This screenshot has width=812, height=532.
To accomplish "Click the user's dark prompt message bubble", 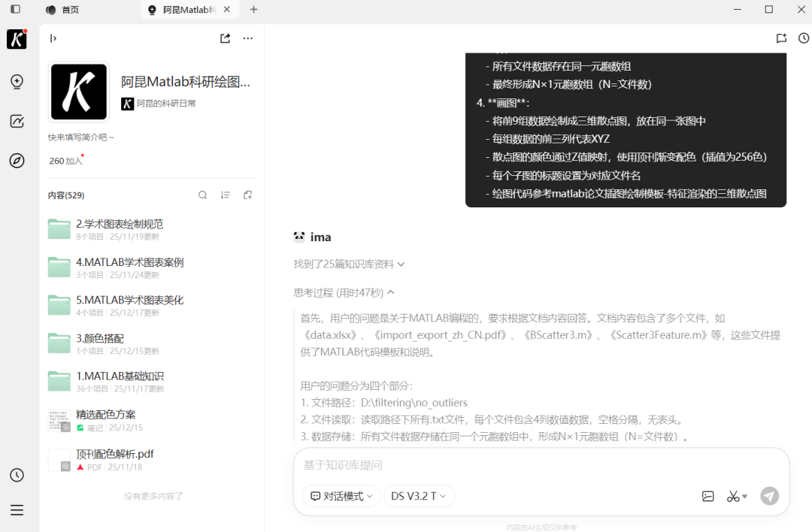I will point(626,129).
